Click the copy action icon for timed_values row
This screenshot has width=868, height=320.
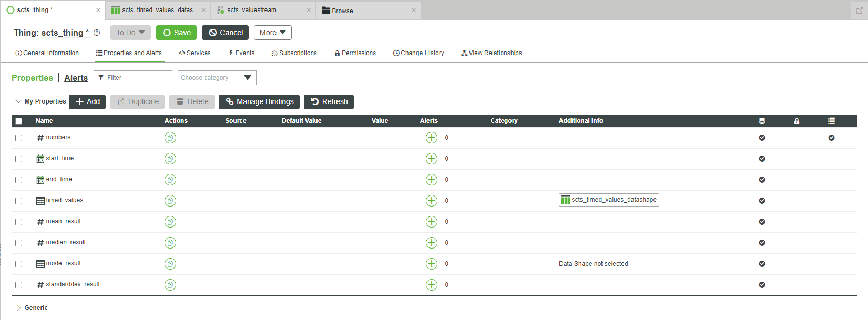point(170,201)
